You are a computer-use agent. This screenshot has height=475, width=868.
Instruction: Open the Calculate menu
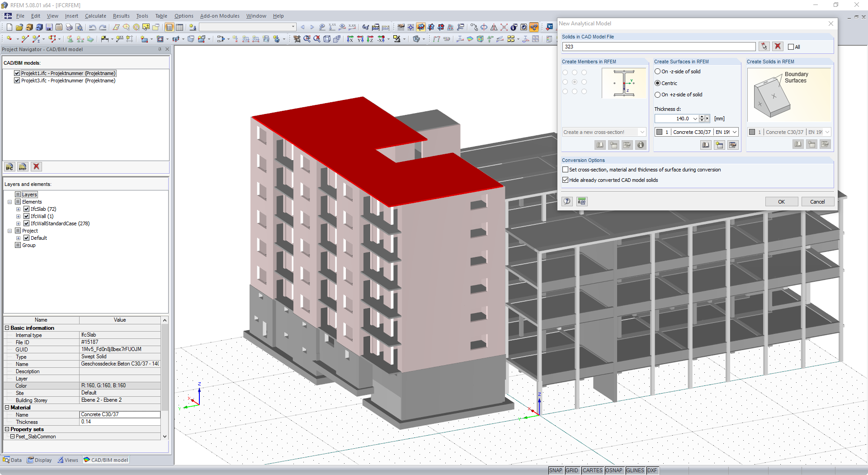(x=95, y=15)
